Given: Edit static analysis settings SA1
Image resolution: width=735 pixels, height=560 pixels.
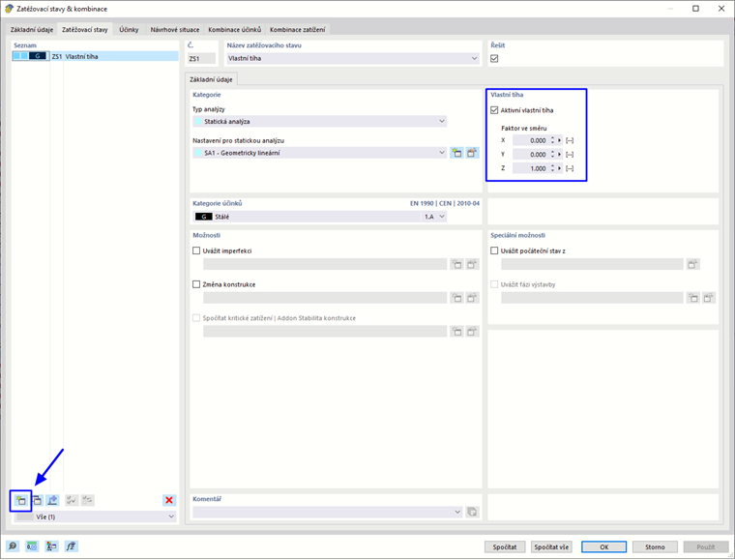Looking at the screenshot, I should click(x=473, y=153).
